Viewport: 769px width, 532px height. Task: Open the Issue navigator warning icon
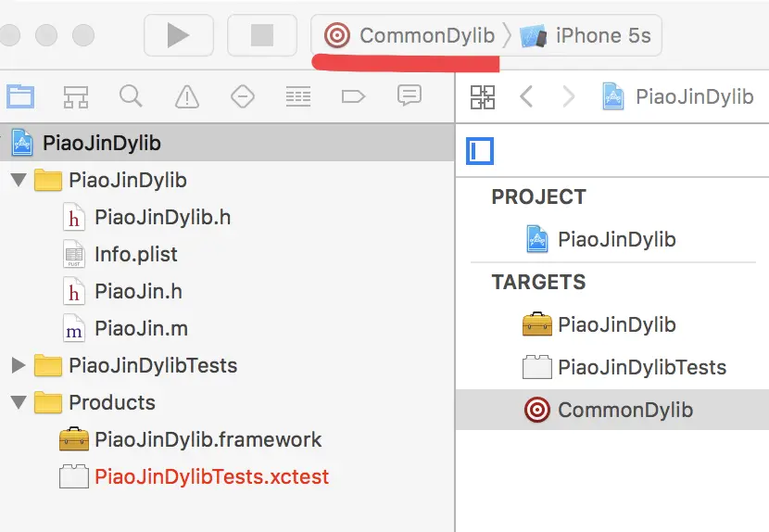(x=187, y=96)
